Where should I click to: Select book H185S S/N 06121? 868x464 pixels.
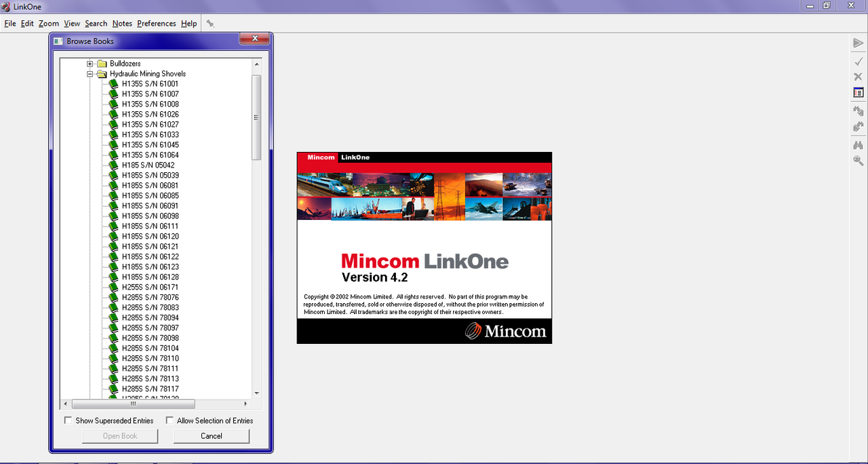150,247
